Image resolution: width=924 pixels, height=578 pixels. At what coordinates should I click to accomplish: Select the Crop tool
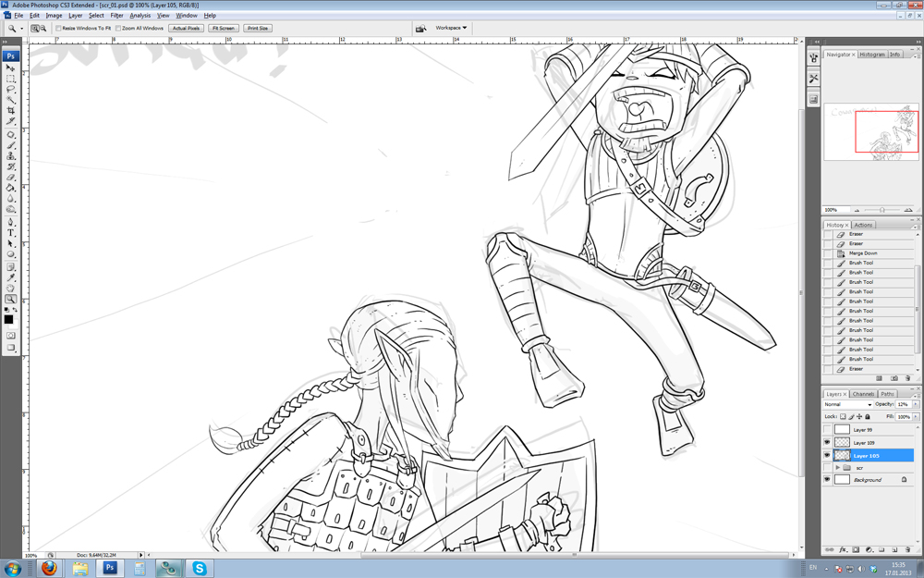coord(10,110)
